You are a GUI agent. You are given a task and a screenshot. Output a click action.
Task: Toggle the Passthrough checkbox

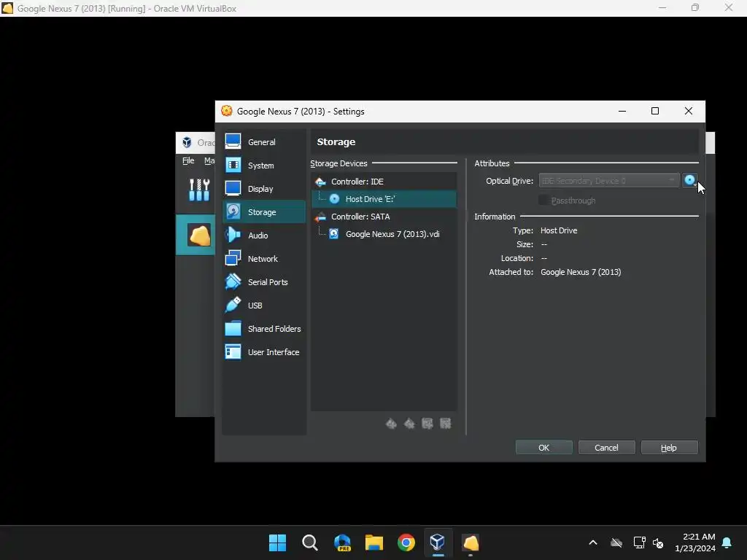click(543, 201)
